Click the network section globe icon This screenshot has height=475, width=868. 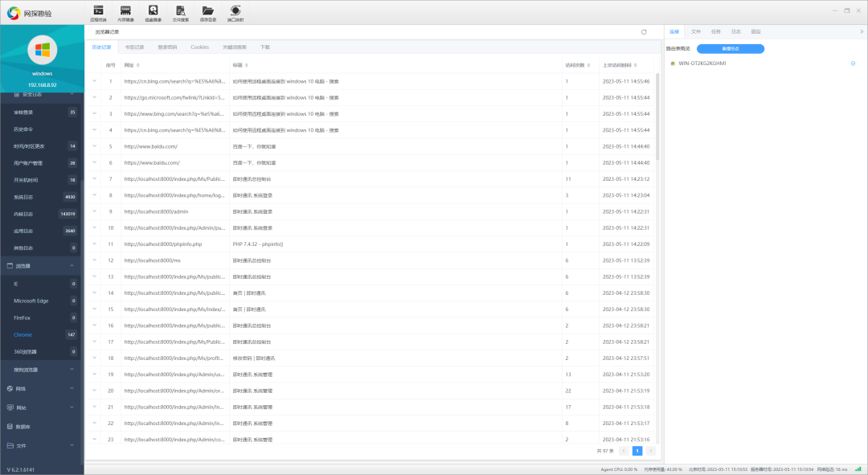tap(10, 389)
